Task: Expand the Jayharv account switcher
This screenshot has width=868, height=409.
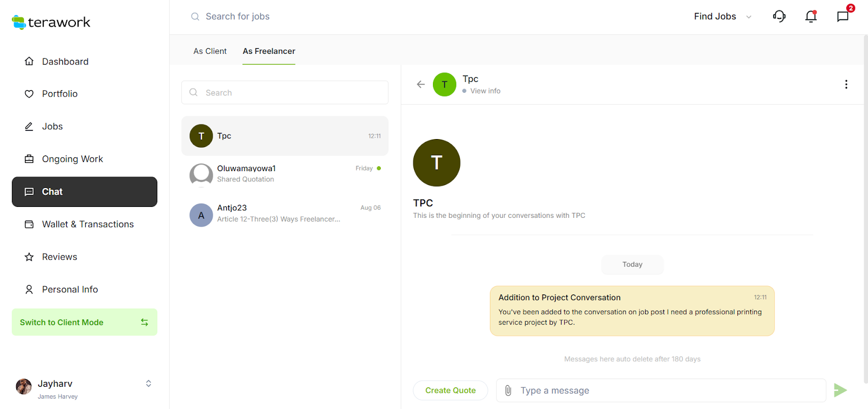Action: point(148,383)
